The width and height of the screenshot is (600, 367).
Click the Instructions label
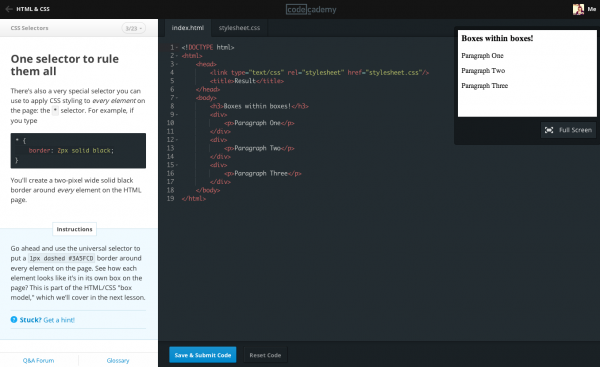pos(75,229)
